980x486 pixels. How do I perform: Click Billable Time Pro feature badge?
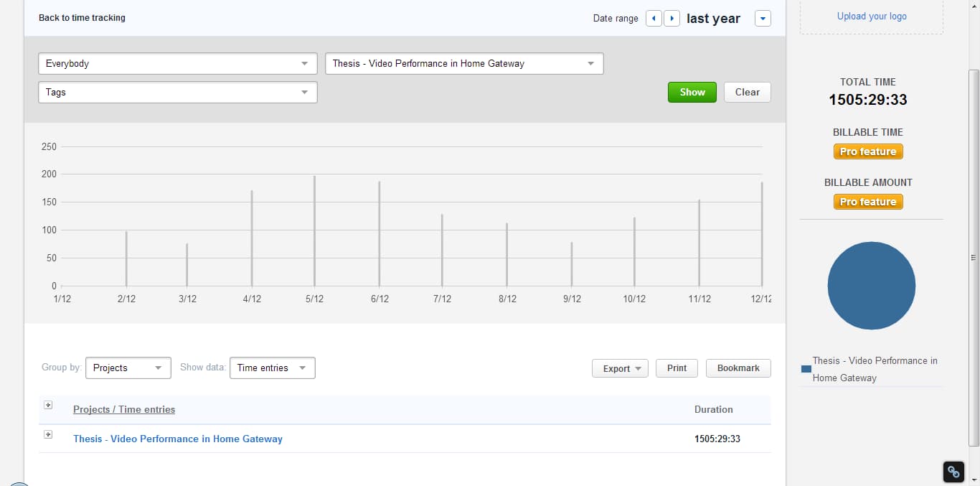868,151
